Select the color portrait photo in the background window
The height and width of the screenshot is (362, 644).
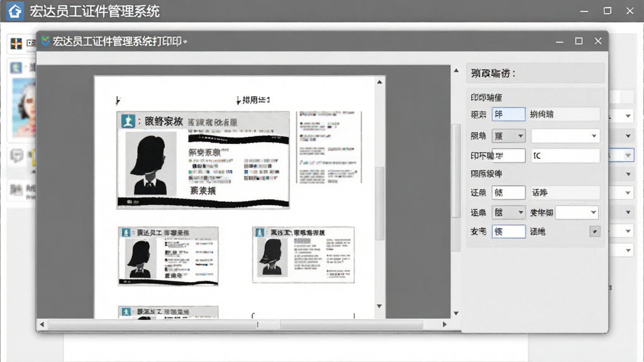click(x=25, y=107)
